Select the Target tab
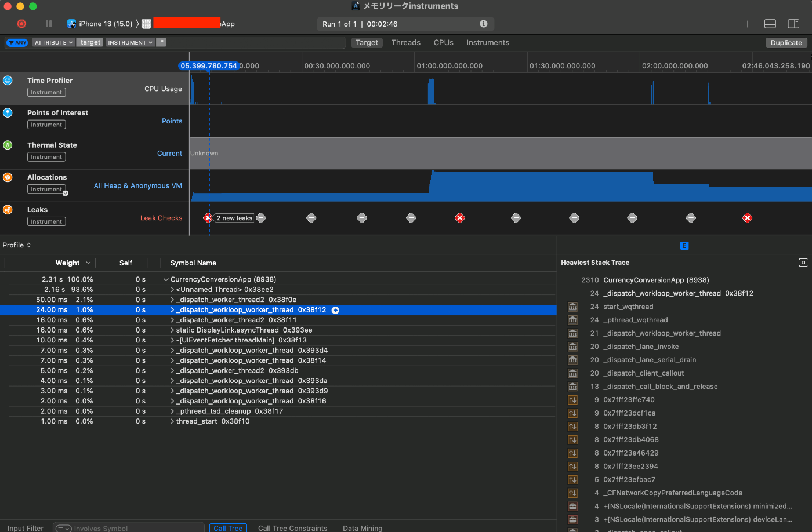812x532 pixels. tap(367, 42)
